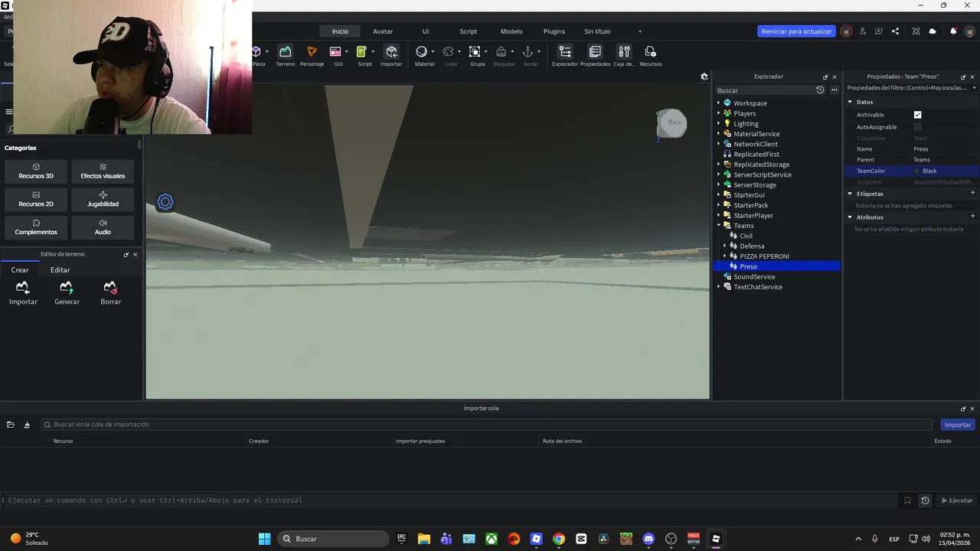Click the open folder icon in Importar cola
Screen dimensions: 980x551
click(x=11, y=425)
